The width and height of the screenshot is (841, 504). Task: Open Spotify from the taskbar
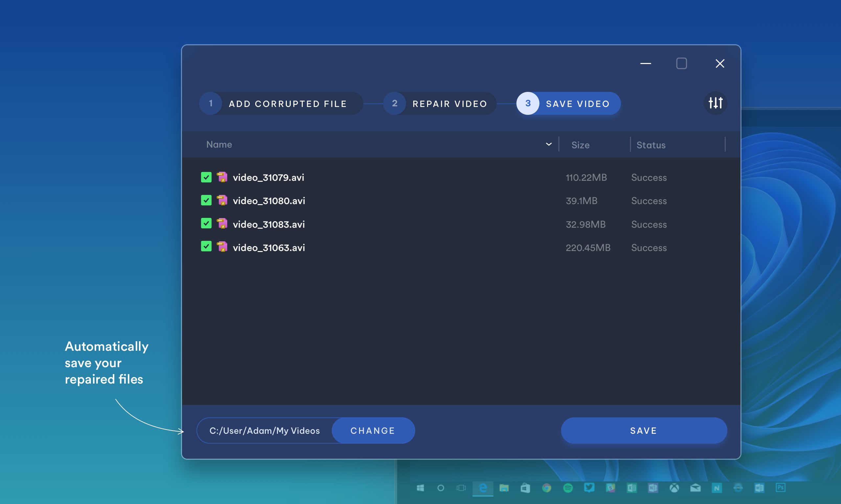[568, 488]
